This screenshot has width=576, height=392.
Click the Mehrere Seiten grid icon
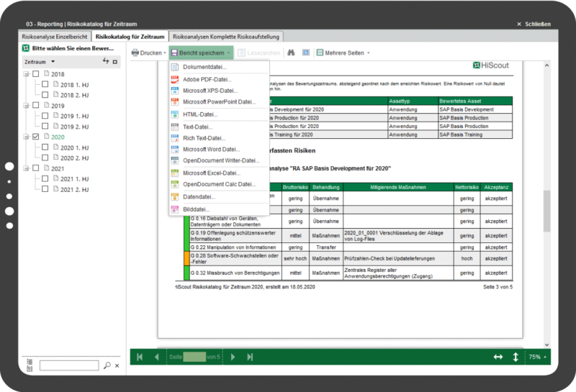click(320, 53)
